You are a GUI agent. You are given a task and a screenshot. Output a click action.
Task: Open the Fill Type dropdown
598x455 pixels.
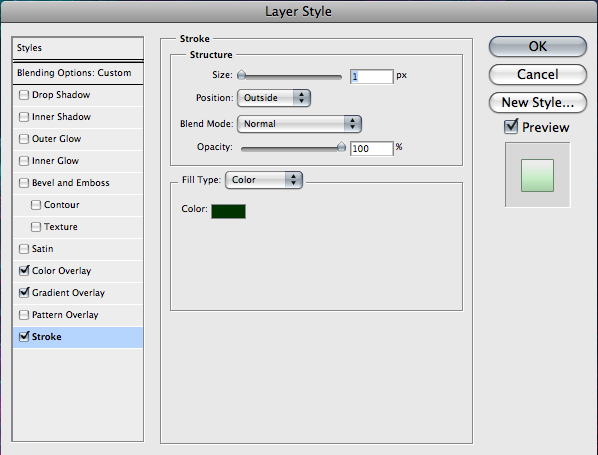pos(264,180)
